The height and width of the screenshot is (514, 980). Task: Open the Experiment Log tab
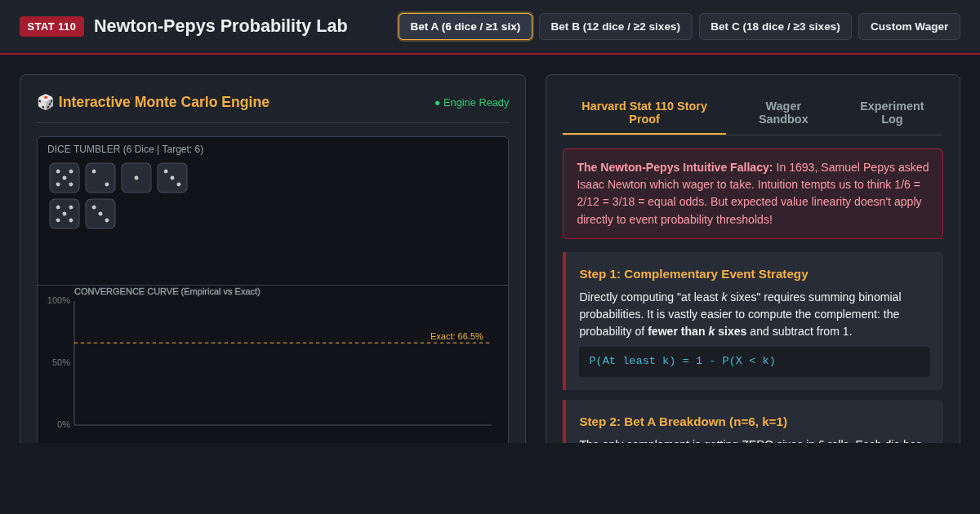(x=892, y=113)
